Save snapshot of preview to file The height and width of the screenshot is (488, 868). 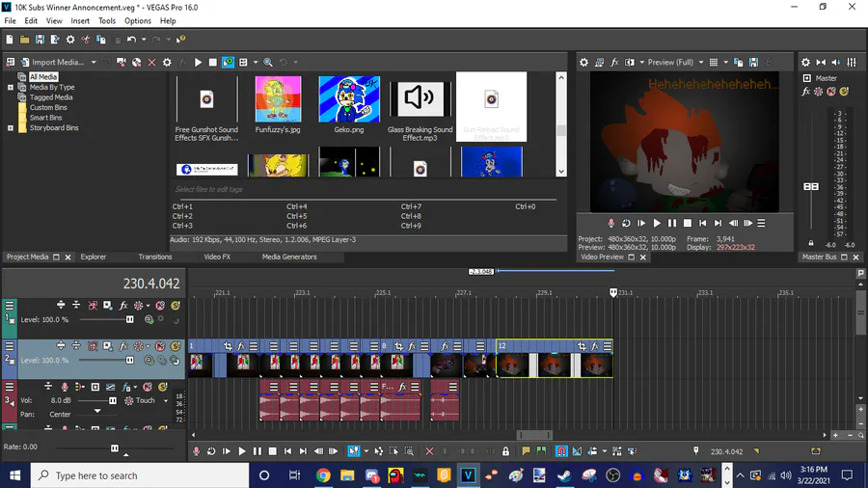[x=753, y=63]
